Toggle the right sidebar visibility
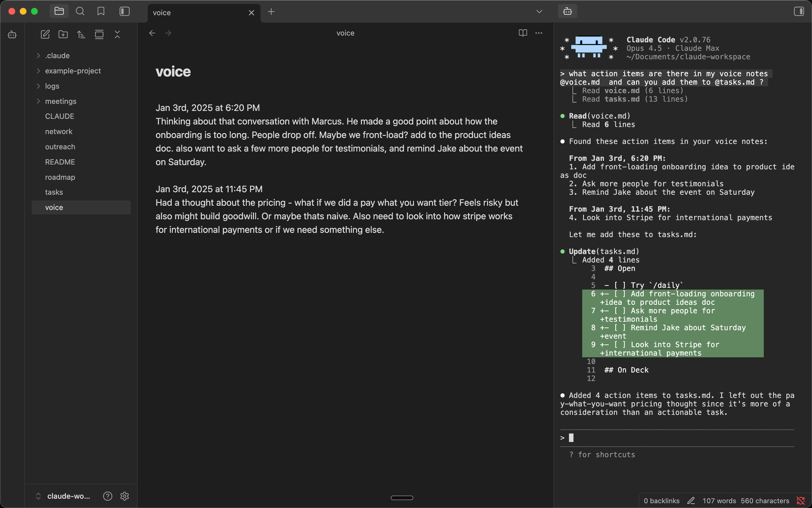This screenshot has height=508, width=812. (799, 11)
